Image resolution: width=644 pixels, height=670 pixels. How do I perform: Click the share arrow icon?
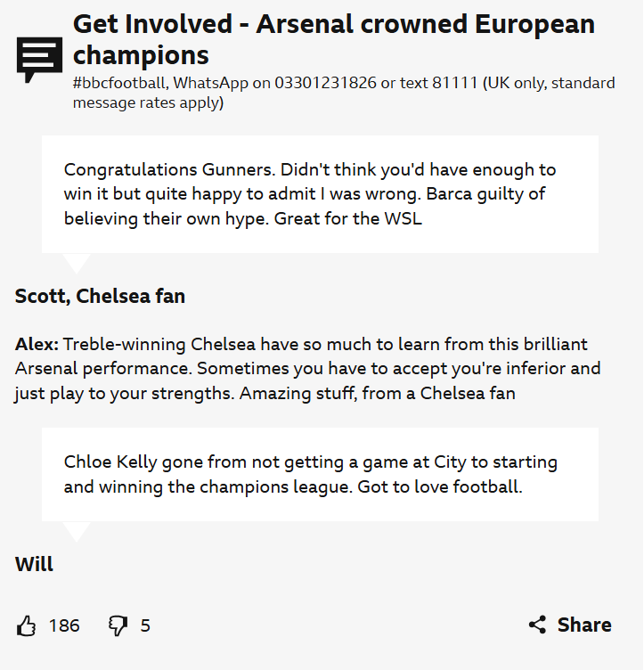tap(537, 625)
